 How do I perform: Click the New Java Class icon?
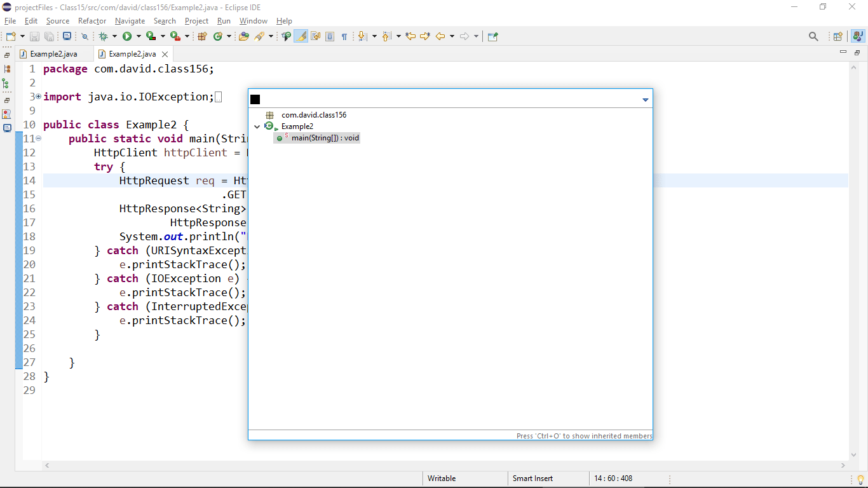(218, 36)
